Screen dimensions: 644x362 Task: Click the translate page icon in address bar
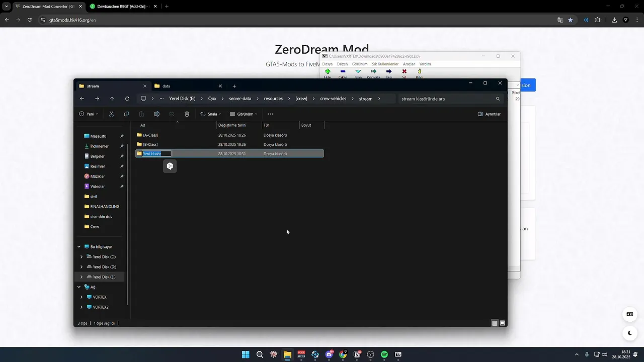pos(560,20)
